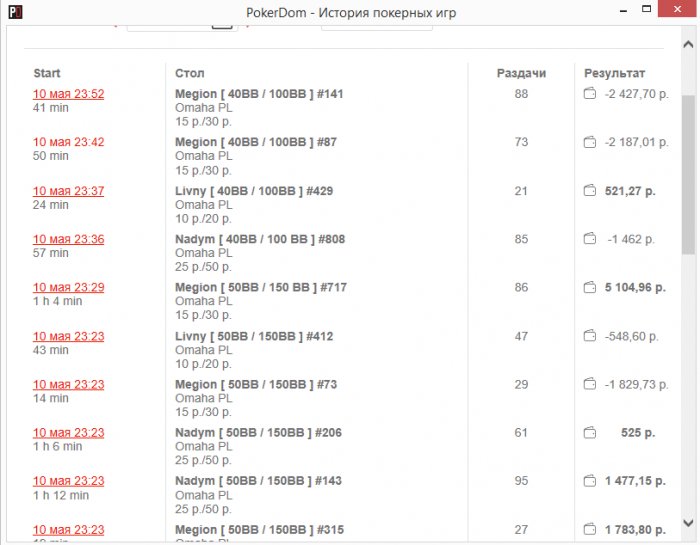Select table Megion [ 40BB / 100BB ] #141
700x545 pixels.
click(x=259, y=94)
